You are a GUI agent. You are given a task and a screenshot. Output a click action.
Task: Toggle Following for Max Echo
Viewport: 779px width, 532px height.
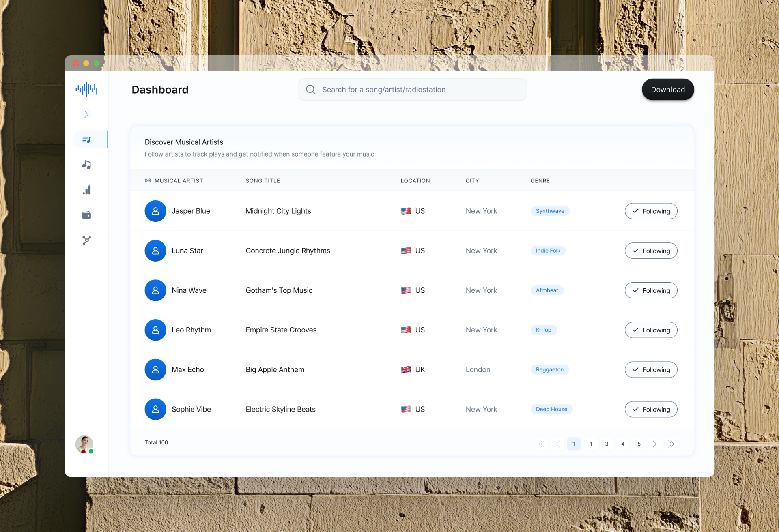[651, 370]
